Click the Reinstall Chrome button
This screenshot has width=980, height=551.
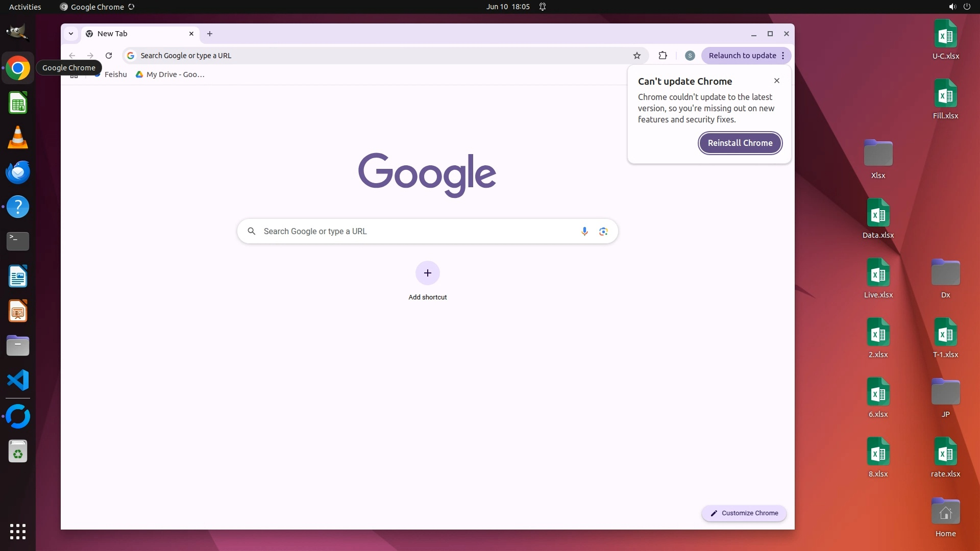(740, 143)
